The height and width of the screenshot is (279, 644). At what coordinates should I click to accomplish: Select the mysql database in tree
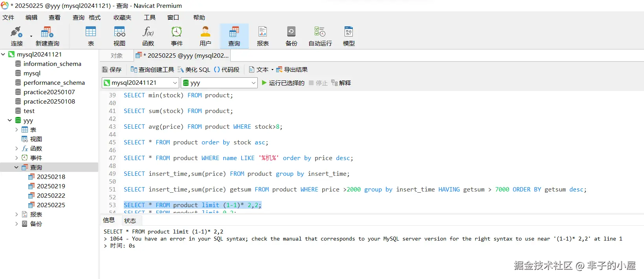(x=32, y=73)
